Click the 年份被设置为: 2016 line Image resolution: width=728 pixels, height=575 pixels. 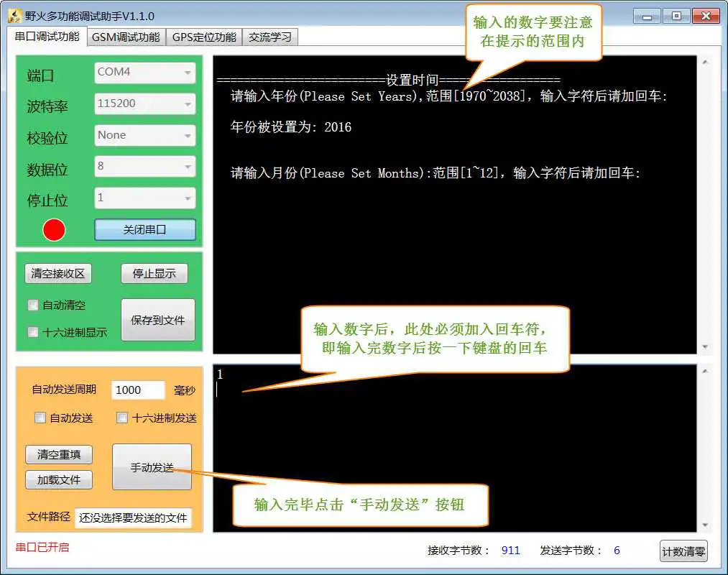[290, 127]
